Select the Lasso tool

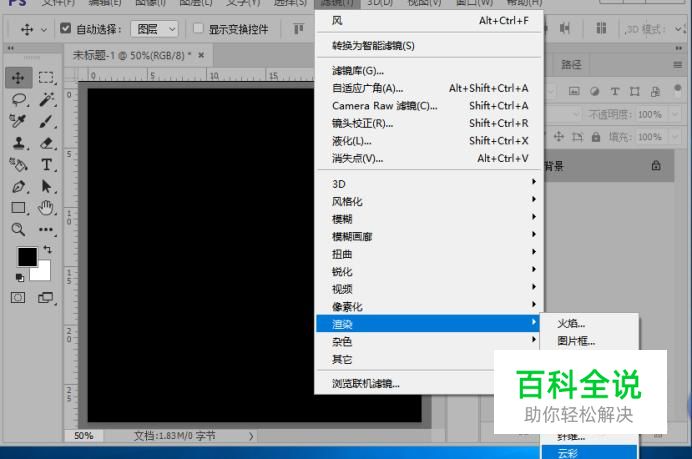[x=19, y=100]
